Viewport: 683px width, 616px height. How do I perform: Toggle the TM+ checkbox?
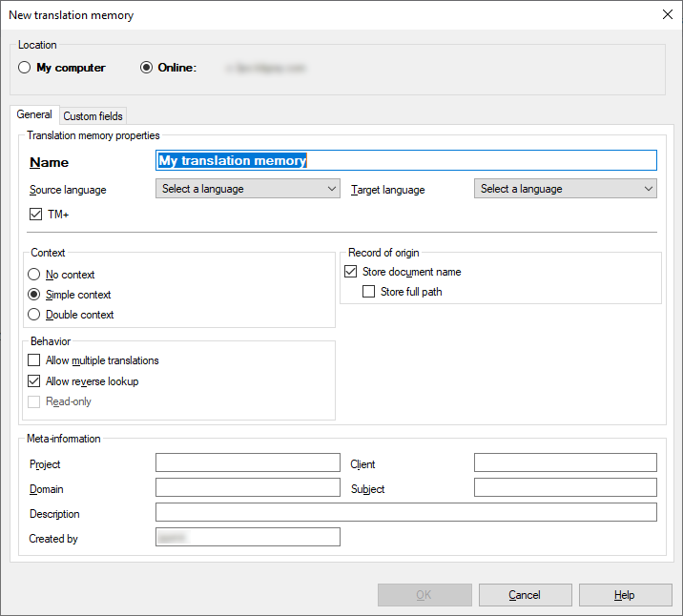(x=36, y=215)
